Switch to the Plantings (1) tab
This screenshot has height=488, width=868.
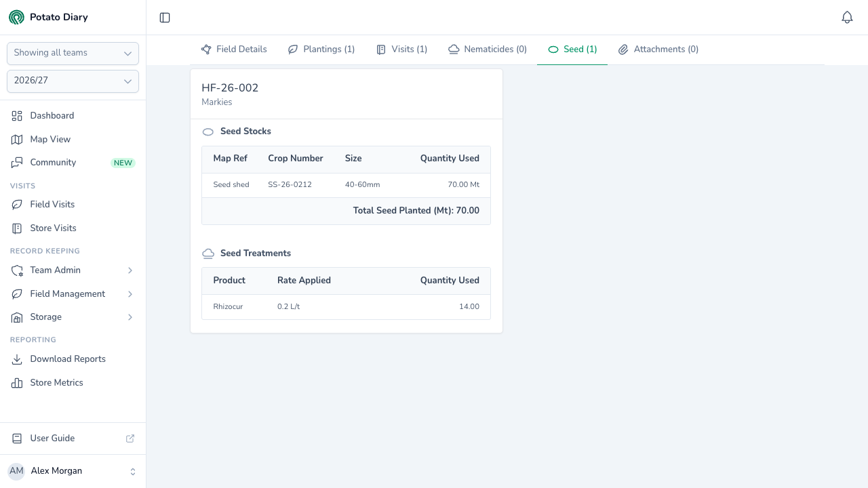[x=321, y=49]
